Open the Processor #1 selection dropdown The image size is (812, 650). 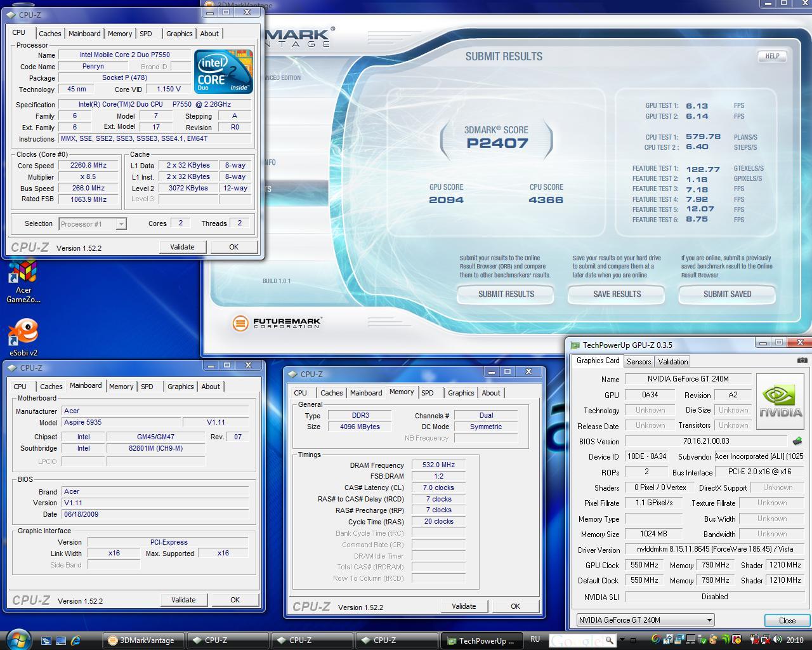click(93, 223)
